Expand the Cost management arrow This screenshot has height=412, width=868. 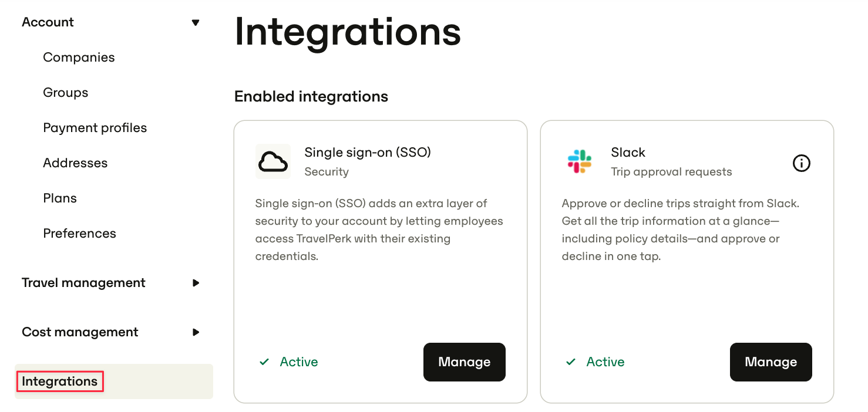196,332
